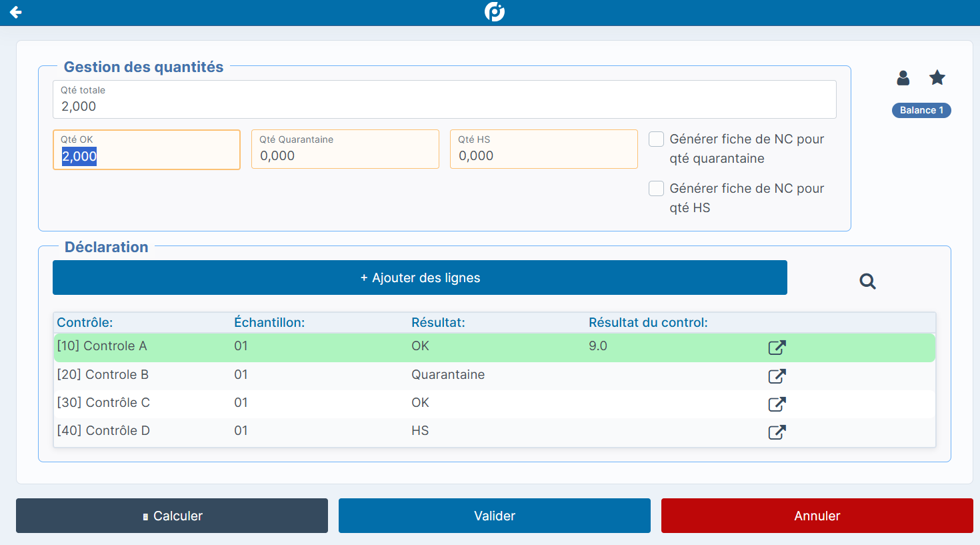Click the Qté Quarantaine input
This screenshot has width=980, height=545.
pyautogui.click(x=345, y=155)
